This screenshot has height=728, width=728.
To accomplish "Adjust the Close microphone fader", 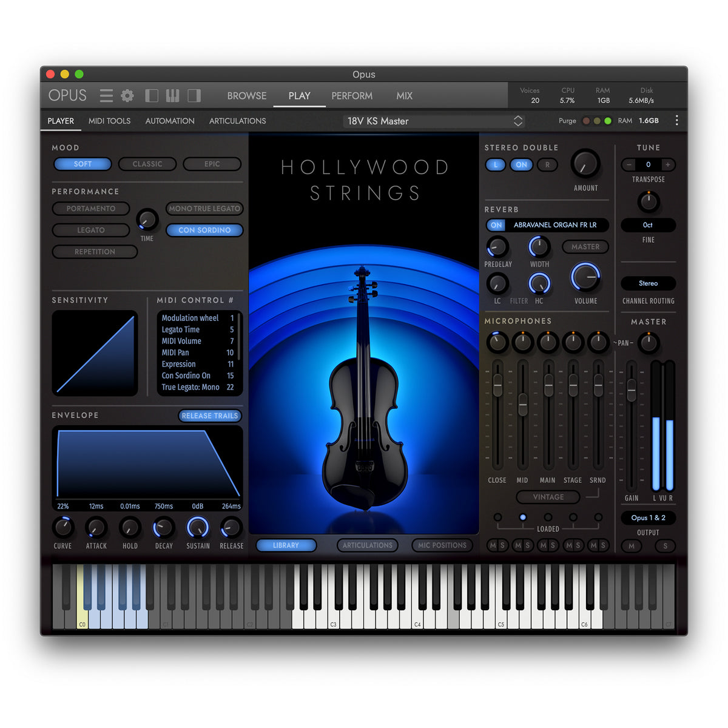I will (497, 386).
